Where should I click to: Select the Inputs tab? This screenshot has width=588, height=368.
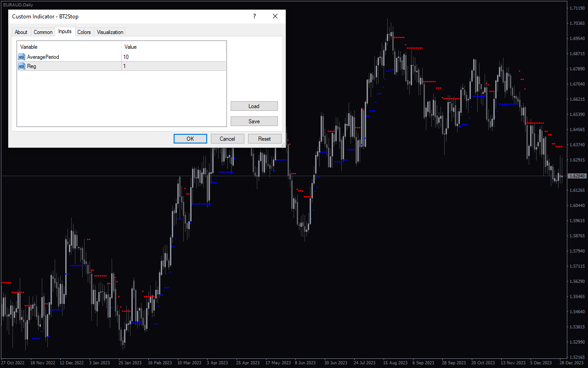point(65,31)
